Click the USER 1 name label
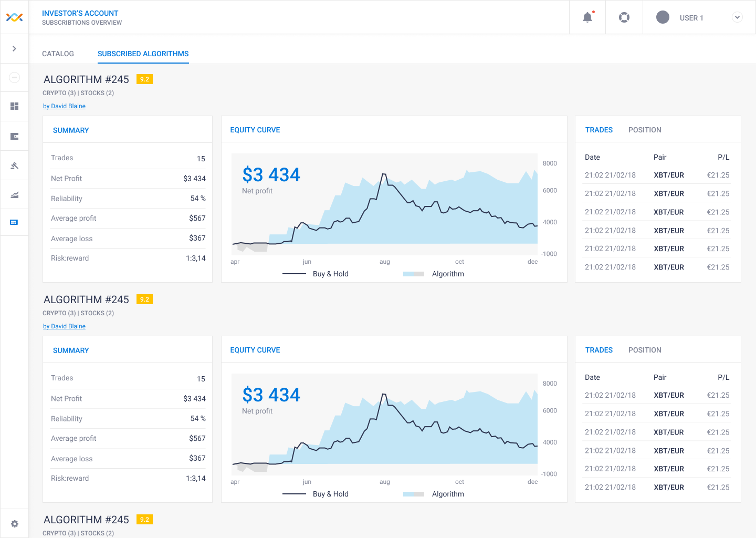The image size is (756, 538). [x=691, y=18]
